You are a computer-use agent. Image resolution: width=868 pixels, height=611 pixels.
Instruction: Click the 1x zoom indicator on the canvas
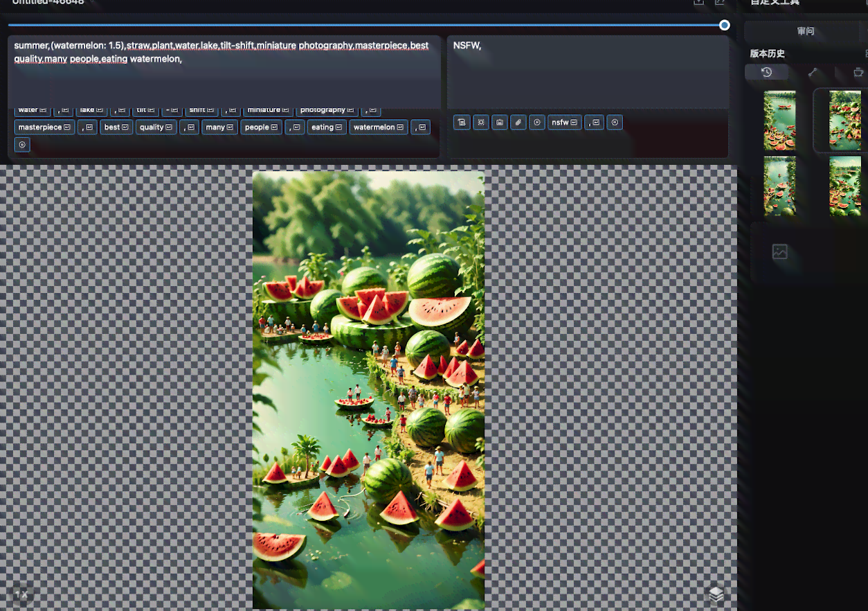coord(21,594)
